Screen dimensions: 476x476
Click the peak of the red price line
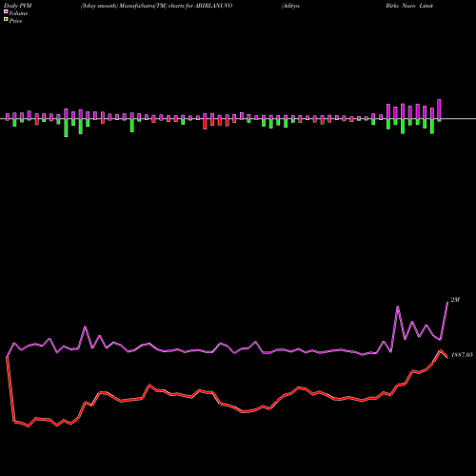(440, 351)
